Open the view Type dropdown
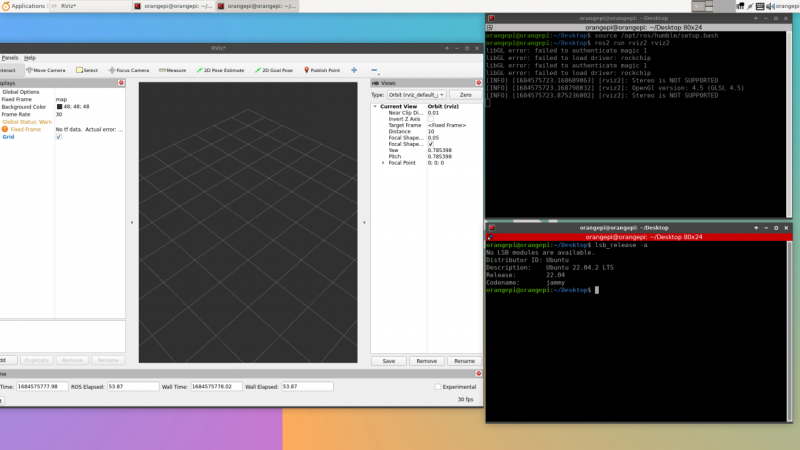The width and height of the screenshot is (800, 450). [414, 94]
